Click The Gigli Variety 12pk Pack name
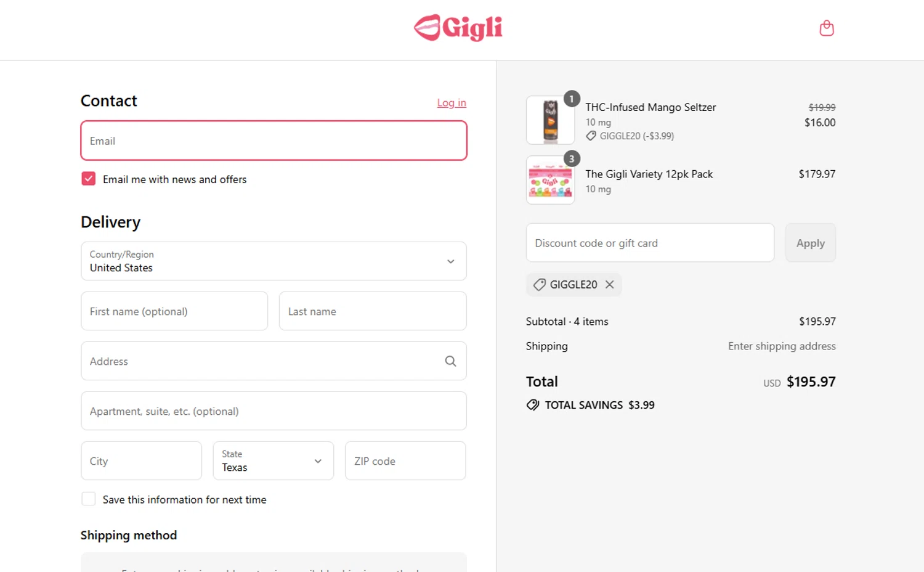The width and height of the screenshot is (924, 572). pyautogui.click(x=649, y=174)
